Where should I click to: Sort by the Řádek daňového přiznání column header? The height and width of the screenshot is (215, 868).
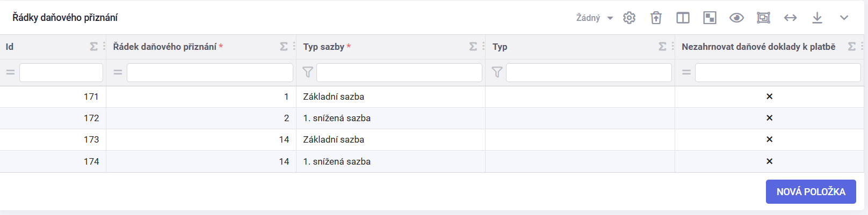pos(165,47)
